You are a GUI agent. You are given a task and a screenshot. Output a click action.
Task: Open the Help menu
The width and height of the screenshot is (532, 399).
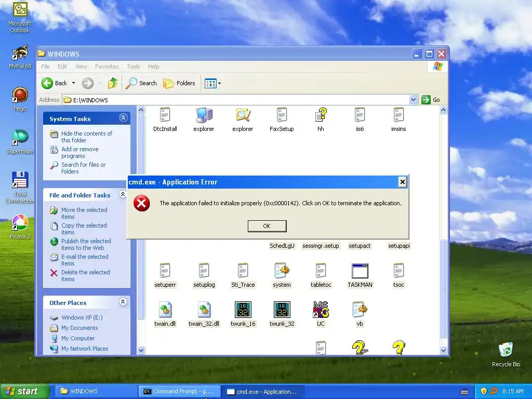[x=153, y=66]
